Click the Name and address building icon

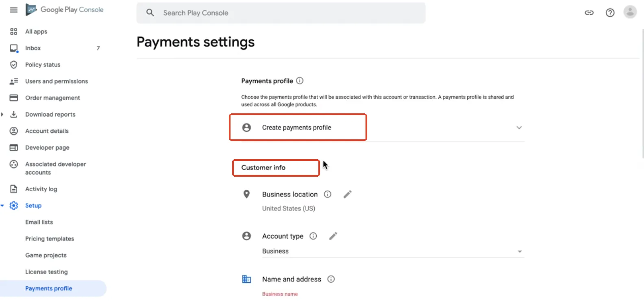point(246,279)
